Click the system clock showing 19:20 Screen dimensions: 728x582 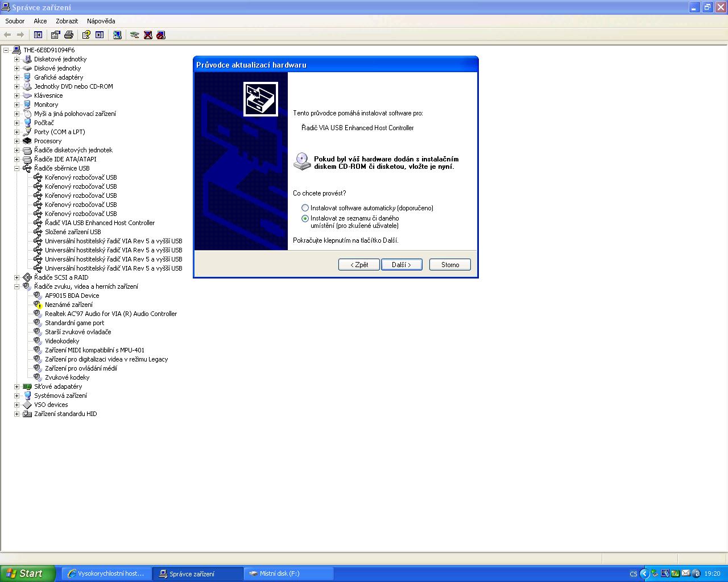point(712,574)
